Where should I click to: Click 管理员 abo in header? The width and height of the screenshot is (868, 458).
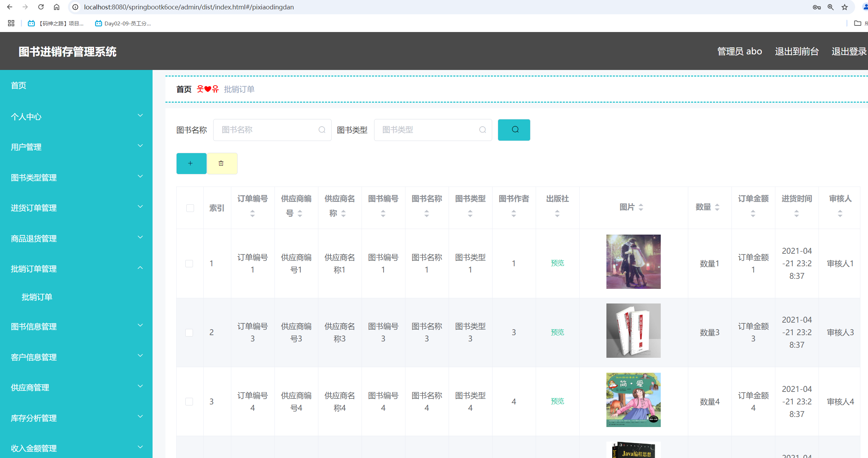739,52
